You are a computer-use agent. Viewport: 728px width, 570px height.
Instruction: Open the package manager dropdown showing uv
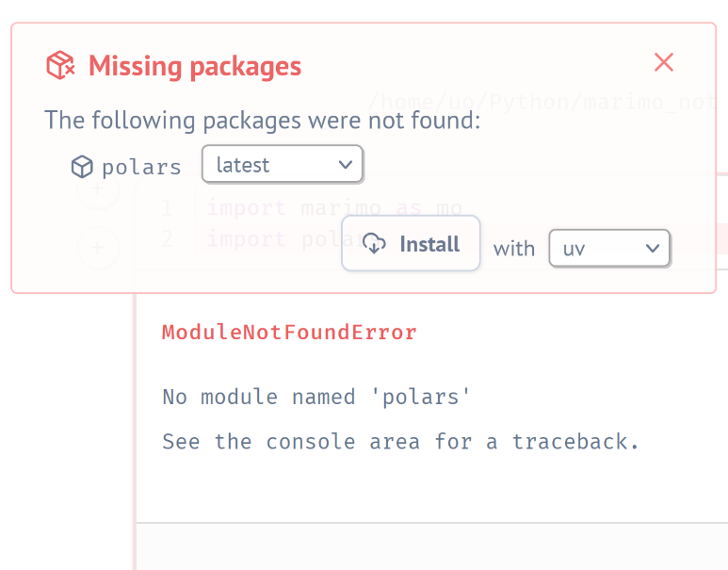[x=609, y=249]
